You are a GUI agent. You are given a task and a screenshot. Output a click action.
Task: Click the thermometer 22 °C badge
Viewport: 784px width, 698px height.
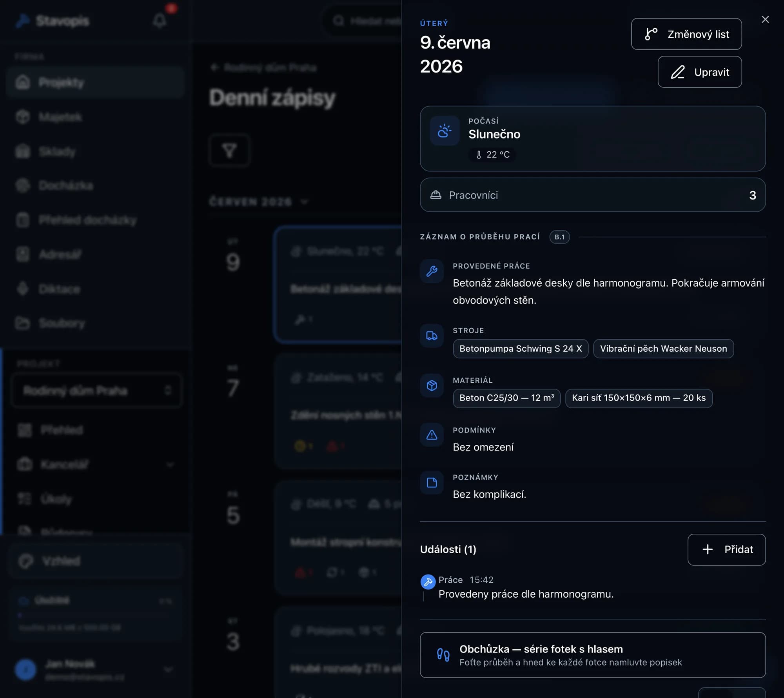coord(492,155)
